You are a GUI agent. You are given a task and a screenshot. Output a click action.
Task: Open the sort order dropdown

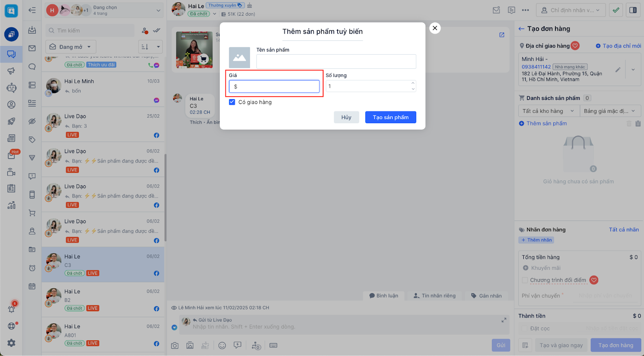[151, 47]
